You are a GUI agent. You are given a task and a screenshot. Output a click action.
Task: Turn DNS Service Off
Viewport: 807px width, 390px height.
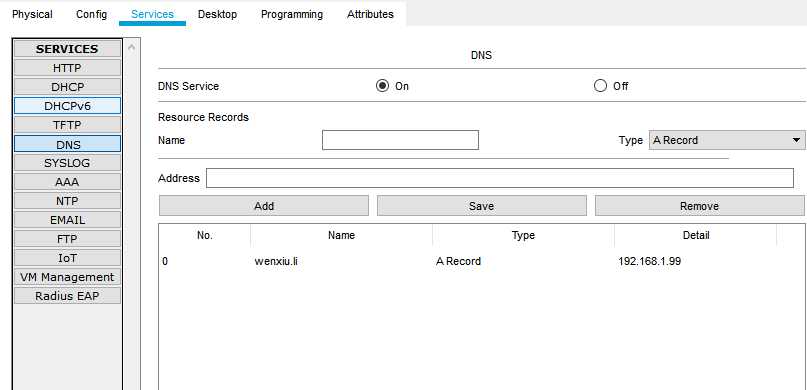tap(600, 86)
